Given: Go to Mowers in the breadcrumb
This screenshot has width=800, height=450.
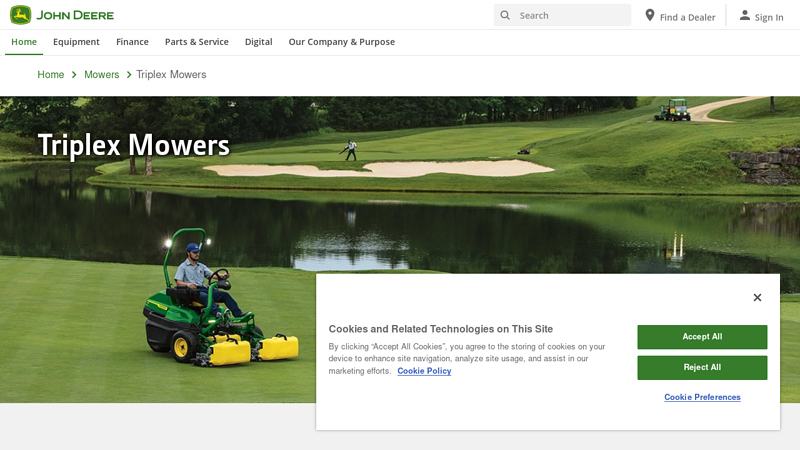Looking at the screenshot, I should 102,74.
